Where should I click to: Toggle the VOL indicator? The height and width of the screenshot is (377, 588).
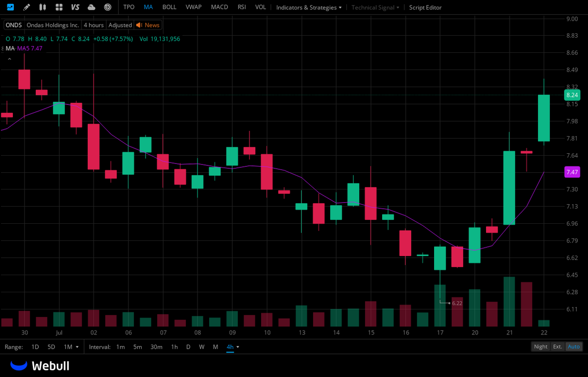(261, 7)
